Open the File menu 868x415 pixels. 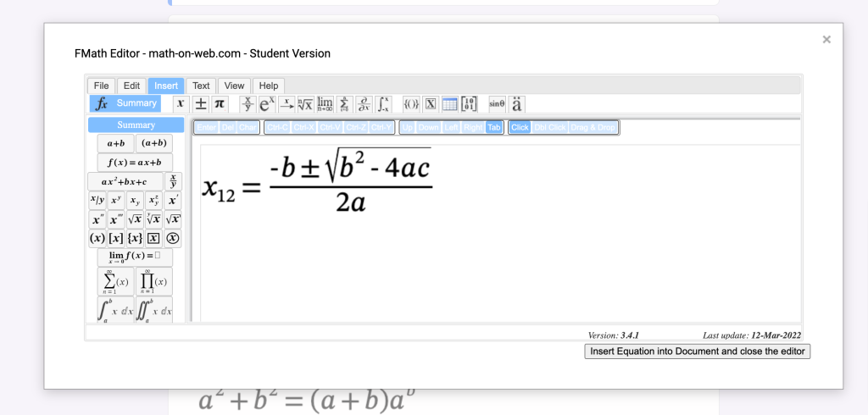click(102, 86)
